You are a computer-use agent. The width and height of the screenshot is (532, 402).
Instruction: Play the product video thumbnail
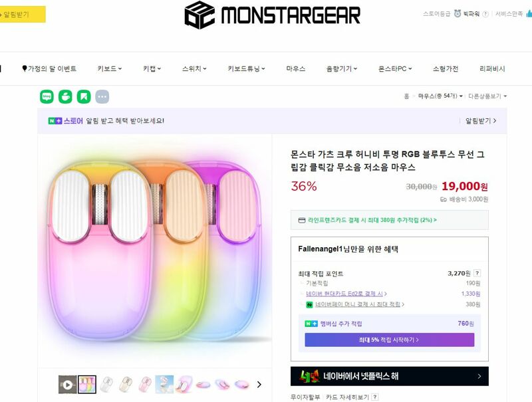pos(68,384)
